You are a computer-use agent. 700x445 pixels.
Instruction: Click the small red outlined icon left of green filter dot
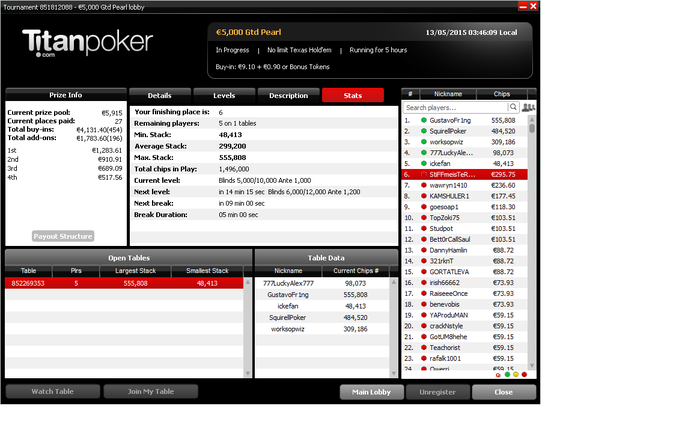point(498,375)
